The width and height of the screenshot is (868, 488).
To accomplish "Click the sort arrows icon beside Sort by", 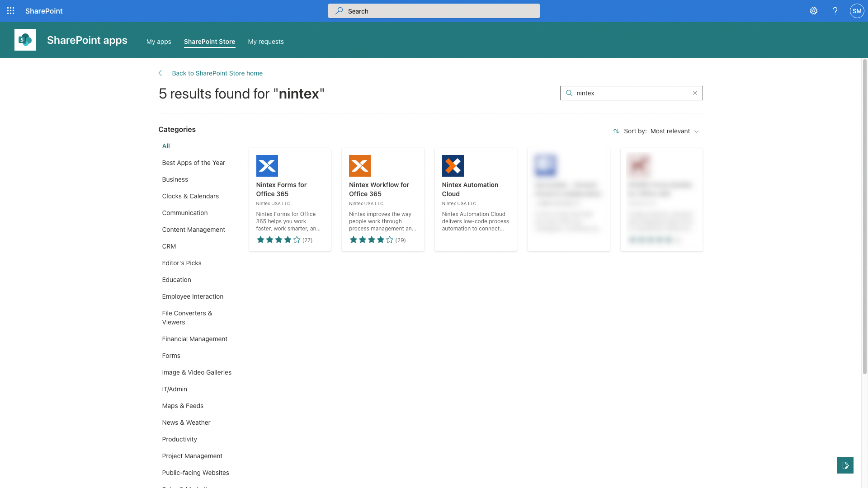I will pyautogui.click(x=616, y=131).
